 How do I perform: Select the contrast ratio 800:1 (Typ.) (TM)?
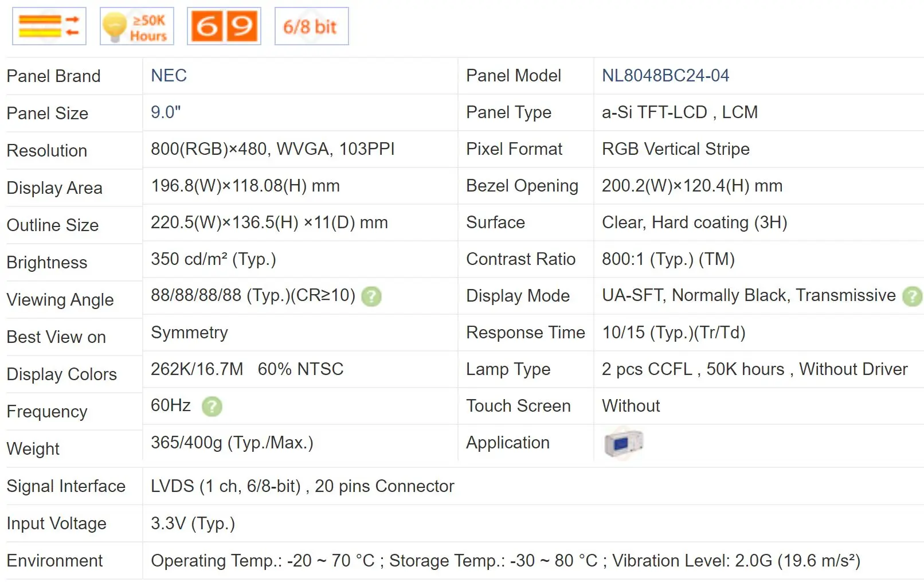tap(668, 259)
